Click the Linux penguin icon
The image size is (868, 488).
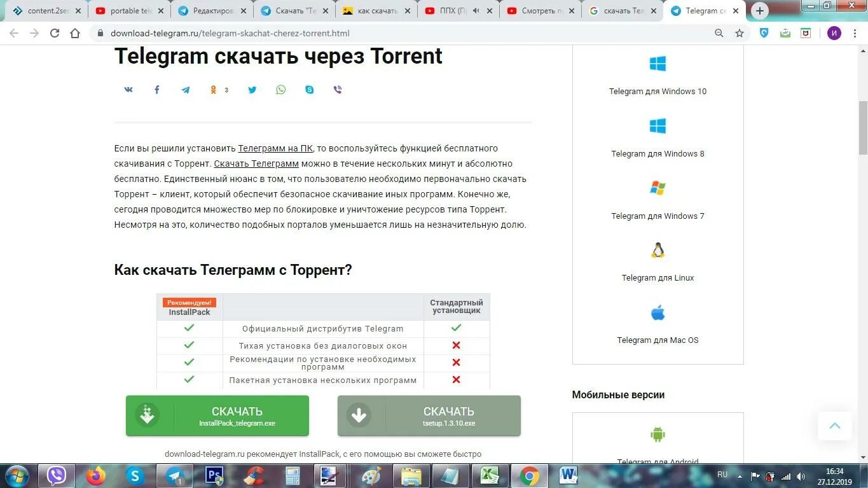point(658,250)
